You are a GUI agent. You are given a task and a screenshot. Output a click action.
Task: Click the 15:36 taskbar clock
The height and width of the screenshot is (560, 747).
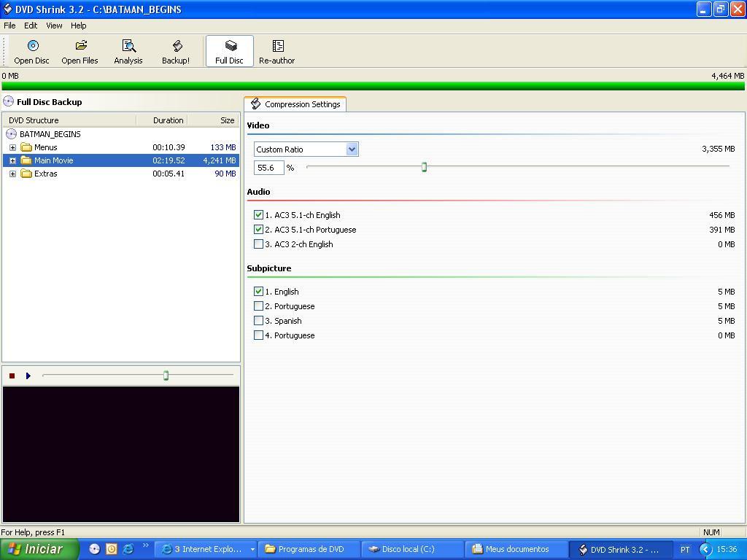[x=727, y=550]
